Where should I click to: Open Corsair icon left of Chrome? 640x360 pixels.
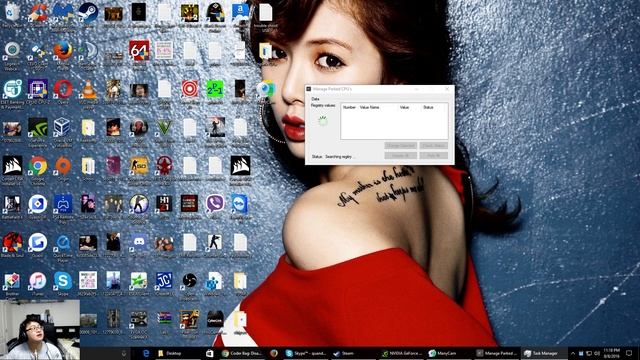tap(12, 166)
